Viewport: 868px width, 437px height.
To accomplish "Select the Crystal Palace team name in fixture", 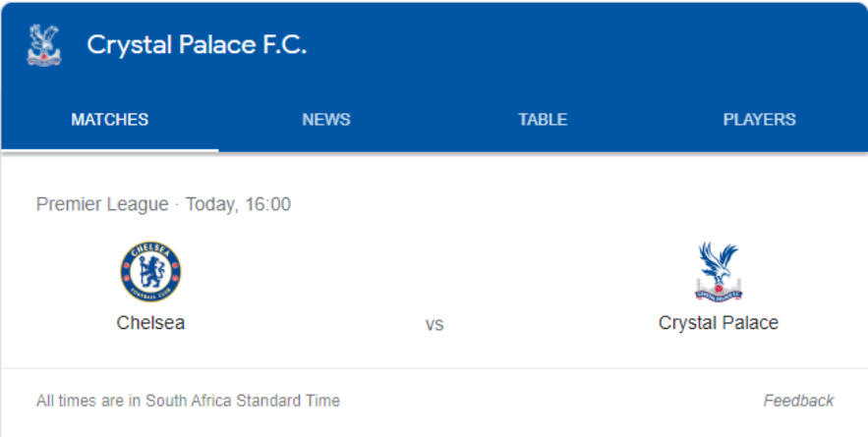I will (x=718, y=323).
